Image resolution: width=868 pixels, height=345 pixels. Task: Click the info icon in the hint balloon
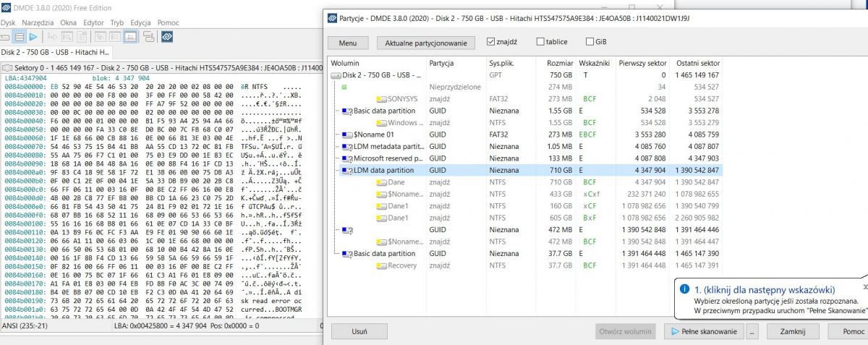[x=684, y=289]
